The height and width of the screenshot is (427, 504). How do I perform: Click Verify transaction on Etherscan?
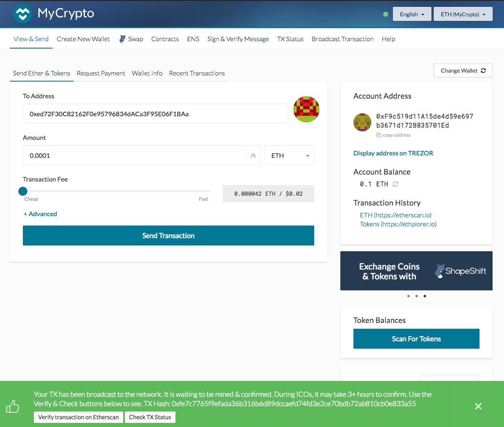[78, 417]
